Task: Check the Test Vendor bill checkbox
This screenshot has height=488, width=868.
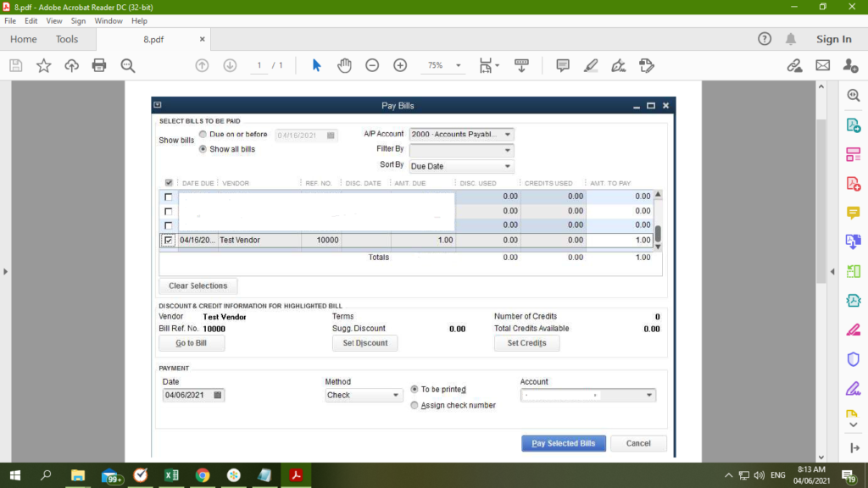Action: (x=168, y=240)
